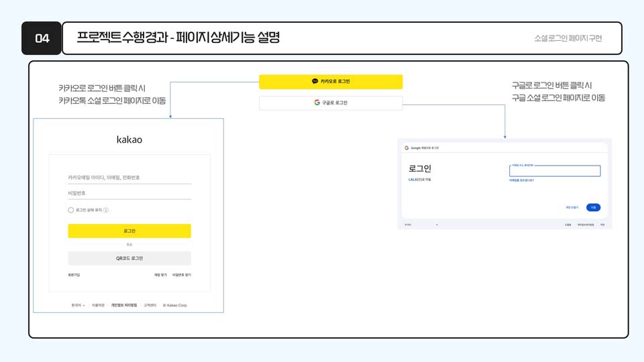Open the 이용약관 footer link

point(98,306)
